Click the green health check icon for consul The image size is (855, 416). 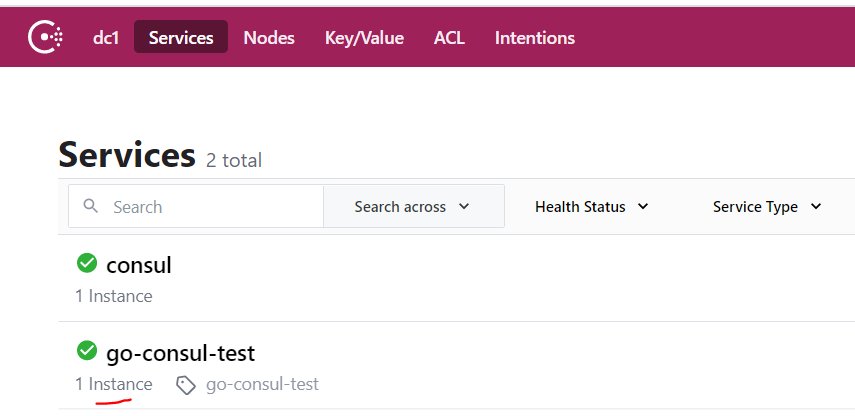[87, 264]
